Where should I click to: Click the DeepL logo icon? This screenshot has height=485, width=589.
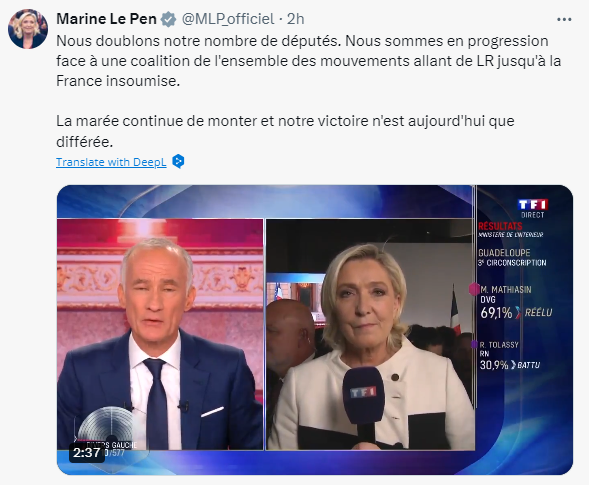(178, 162)
